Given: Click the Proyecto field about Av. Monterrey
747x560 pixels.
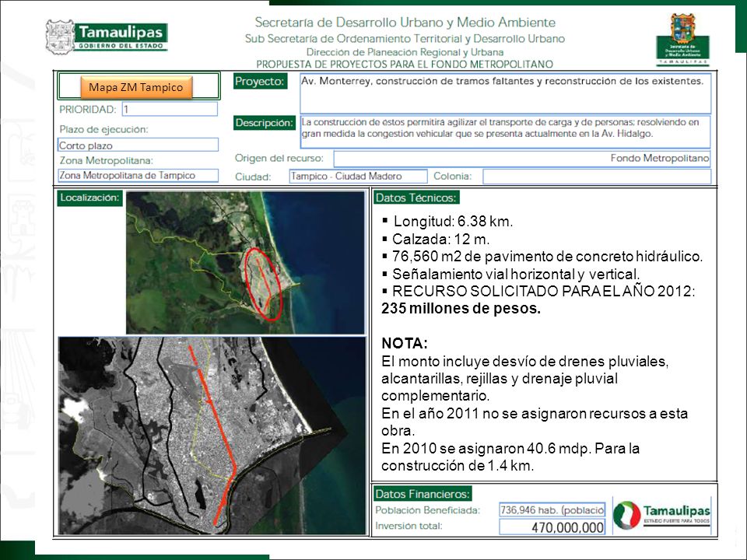Looking at the screenshot, I should coord(505,93).
